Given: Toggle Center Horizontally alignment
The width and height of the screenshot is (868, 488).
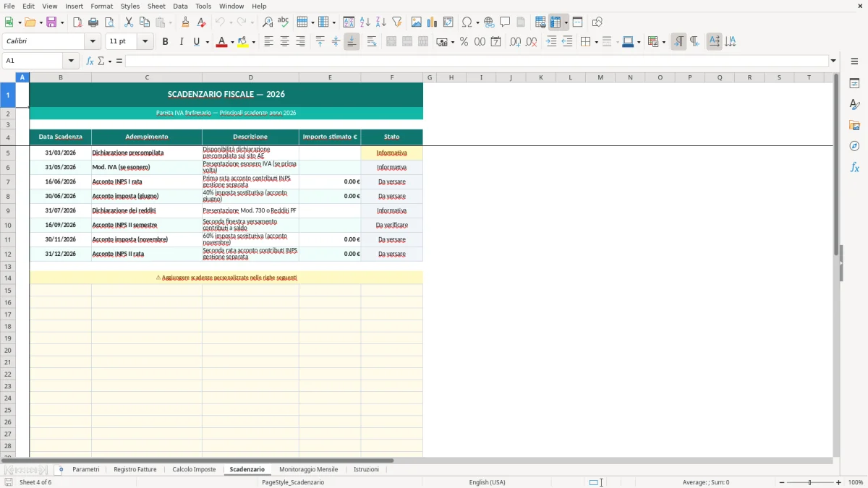Looking at the screenshot, I should click(284, 42).
